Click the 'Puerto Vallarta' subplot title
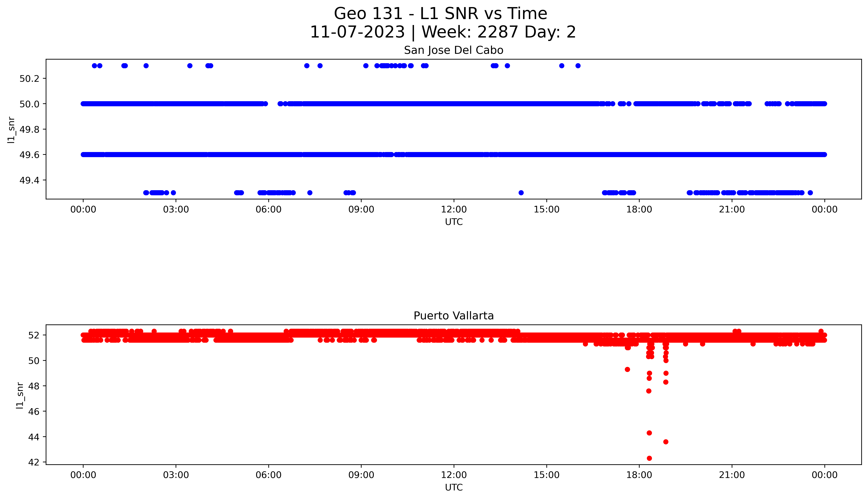This screenshot has width=868, height=499. point(453,316)
